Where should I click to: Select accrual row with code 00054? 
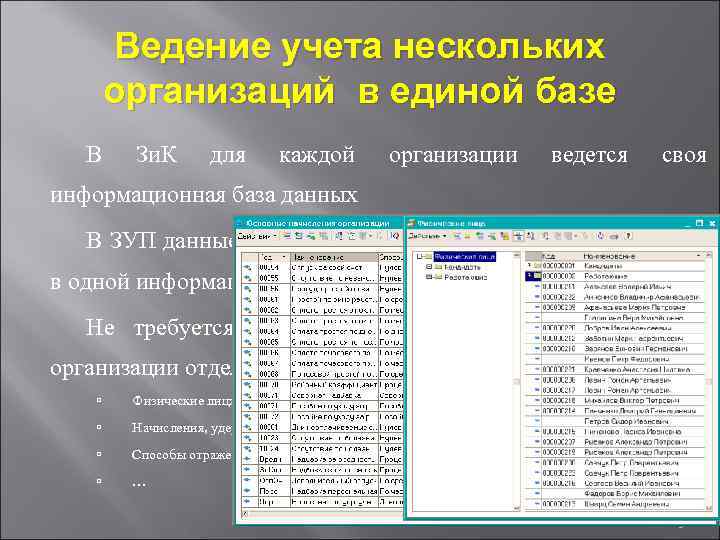pos(322,267)
